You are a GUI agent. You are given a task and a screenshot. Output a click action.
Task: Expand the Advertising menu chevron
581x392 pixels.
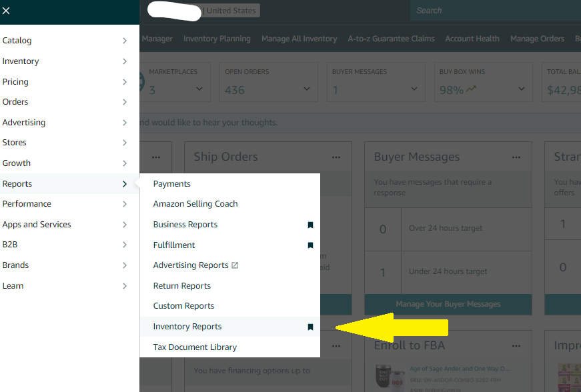[x=125, y=123]
